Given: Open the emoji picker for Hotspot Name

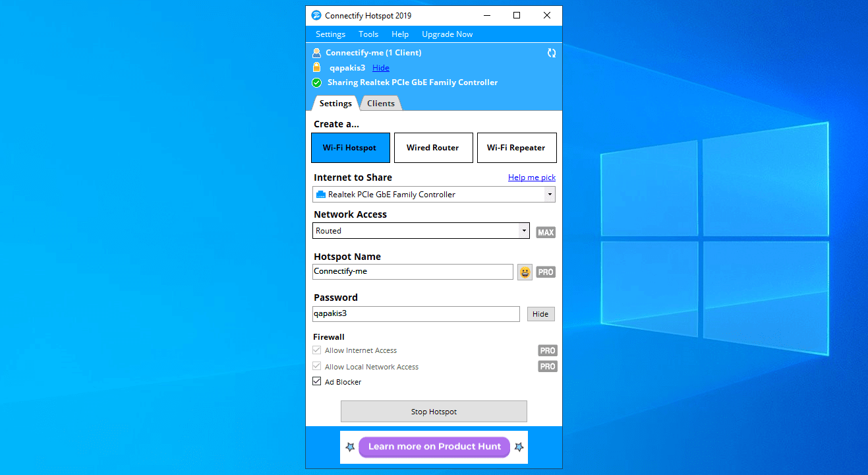Looking at the screenshot, I should (525, 272).
